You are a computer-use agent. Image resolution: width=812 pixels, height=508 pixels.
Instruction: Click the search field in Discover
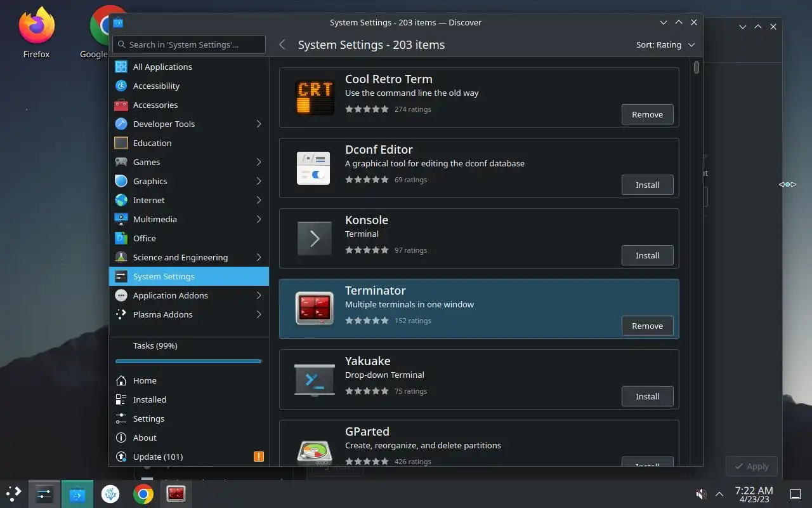(x=189, y=44)
